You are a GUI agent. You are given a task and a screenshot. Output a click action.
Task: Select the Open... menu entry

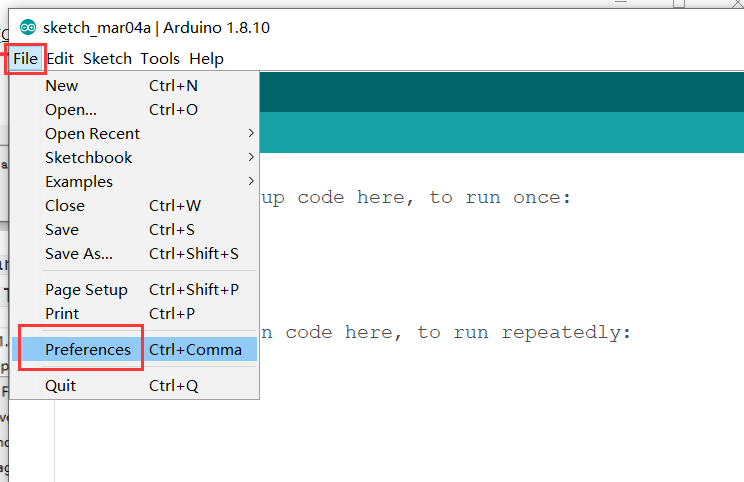pos(71,110)
